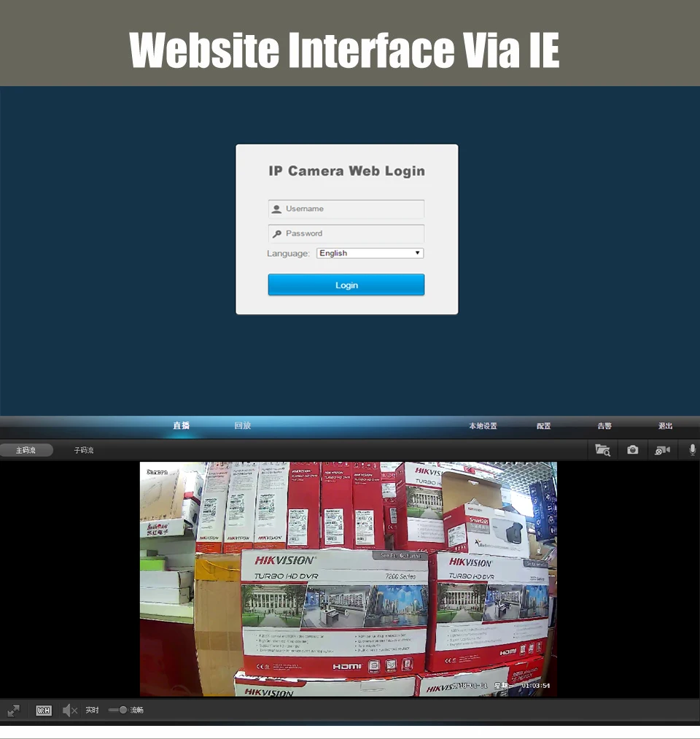Toggle the W:H aspect ratio icon
Image resolution: width=700 pixels, height=739 pixels.
point(43,711)
